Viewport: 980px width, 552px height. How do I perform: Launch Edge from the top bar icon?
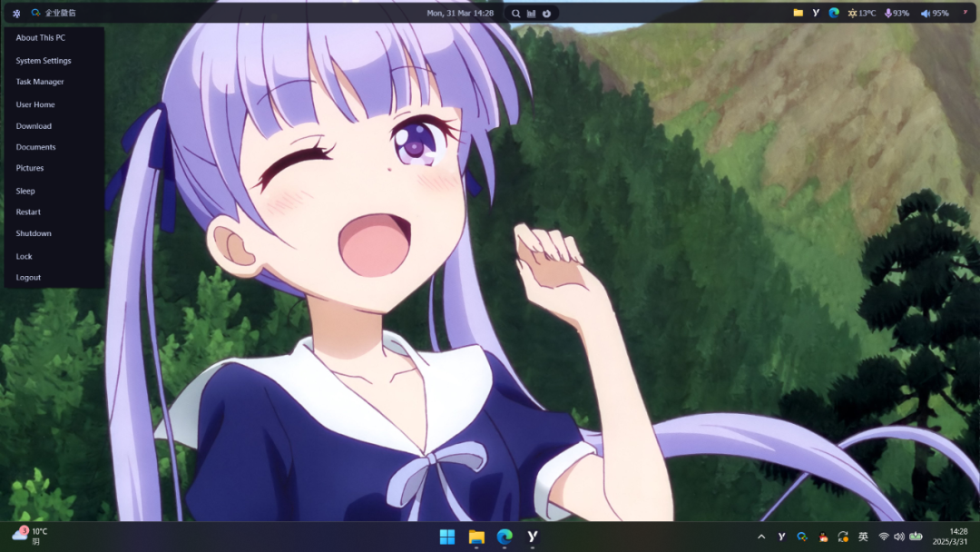[x=834, y=13]
